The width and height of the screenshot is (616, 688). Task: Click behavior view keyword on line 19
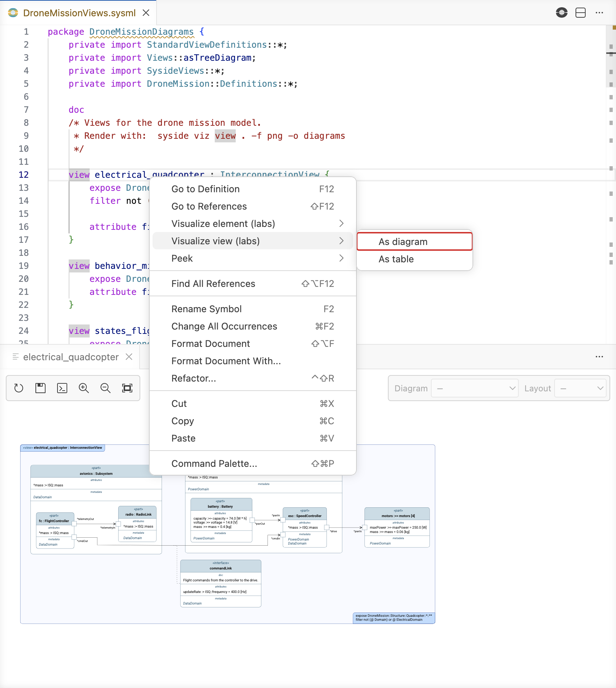point(79,266)
